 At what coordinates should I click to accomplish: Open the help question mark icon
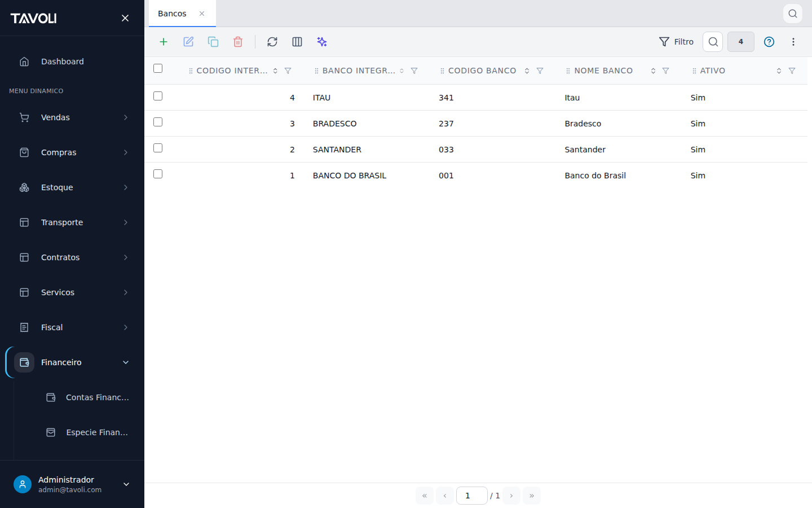tap(769, 42)
